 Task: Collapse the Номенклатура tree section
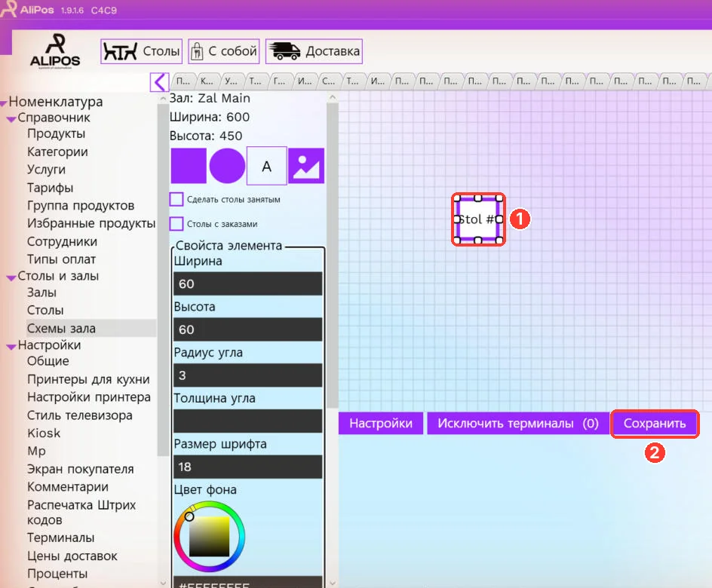4,103
